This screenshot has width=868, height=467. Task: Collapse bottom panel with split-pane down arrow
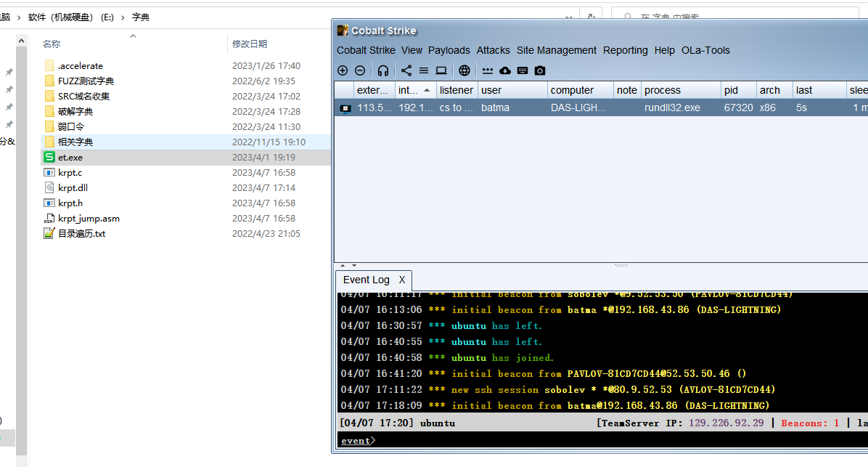coord(354,265)
